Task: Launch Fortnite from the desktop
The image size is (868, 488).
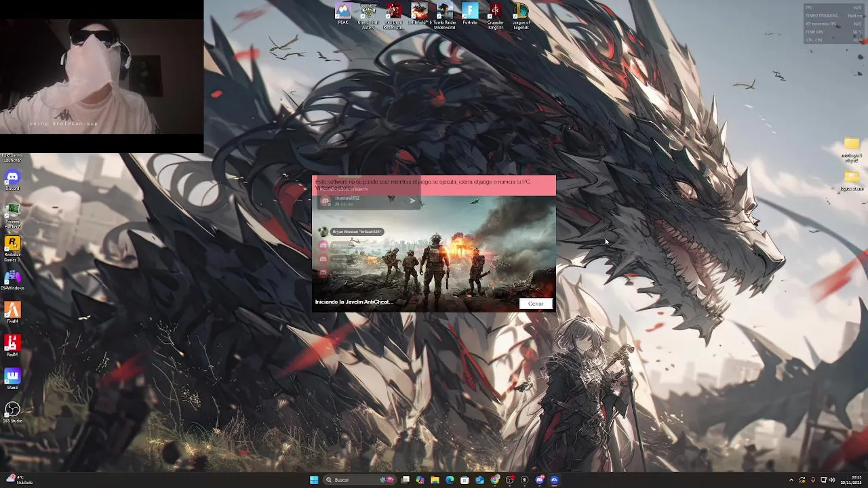Action: point(470,15)
